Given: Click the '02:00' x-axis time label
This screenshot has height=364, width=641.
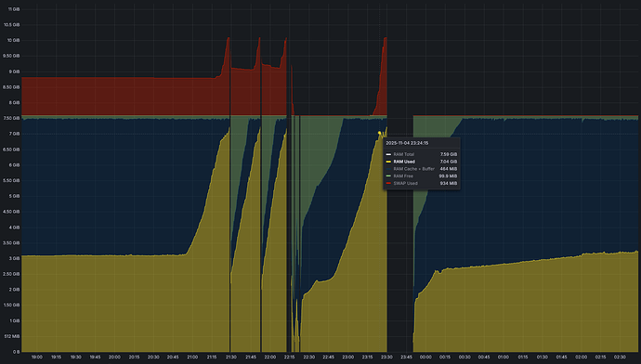Looking at the screenshot, I should point(581,357).
